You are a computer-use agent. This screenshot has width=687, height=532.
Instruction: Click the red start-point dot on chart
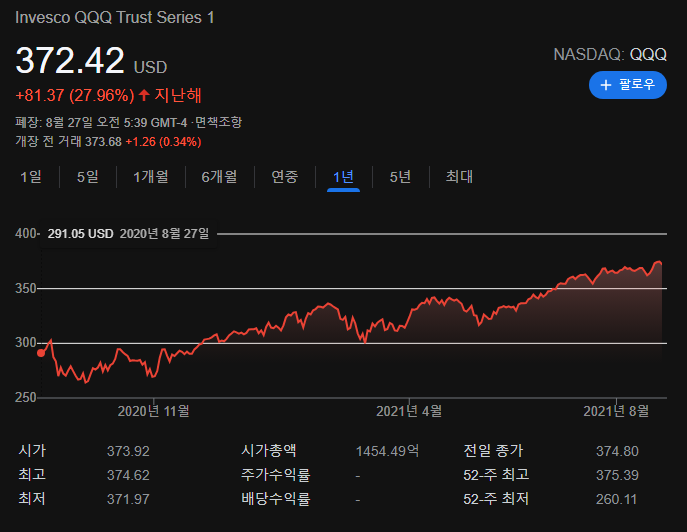pos(41,353)
